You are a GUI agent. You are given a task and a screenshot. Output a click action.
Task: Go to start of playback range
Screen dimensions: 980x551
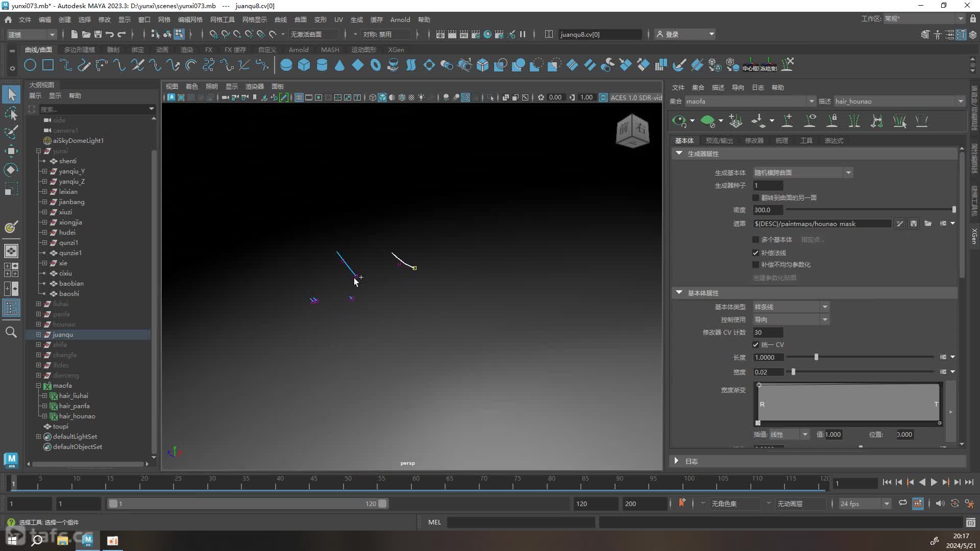[887, 482]
